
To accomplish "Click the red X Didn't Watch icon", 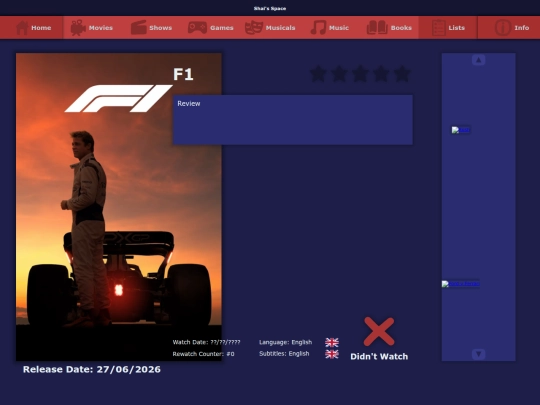I will (379, 331).
